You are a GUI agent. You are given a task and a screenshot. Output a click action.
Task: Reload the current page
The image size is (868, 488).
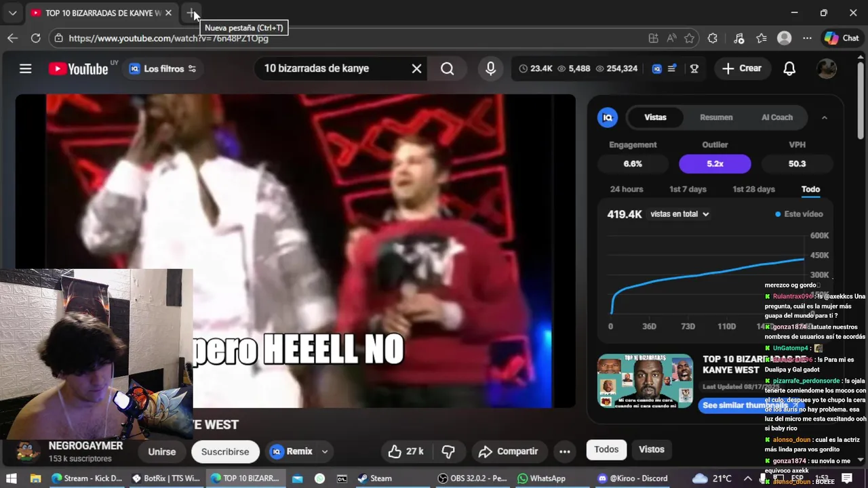pyautogui.click(x=35, y=38)
